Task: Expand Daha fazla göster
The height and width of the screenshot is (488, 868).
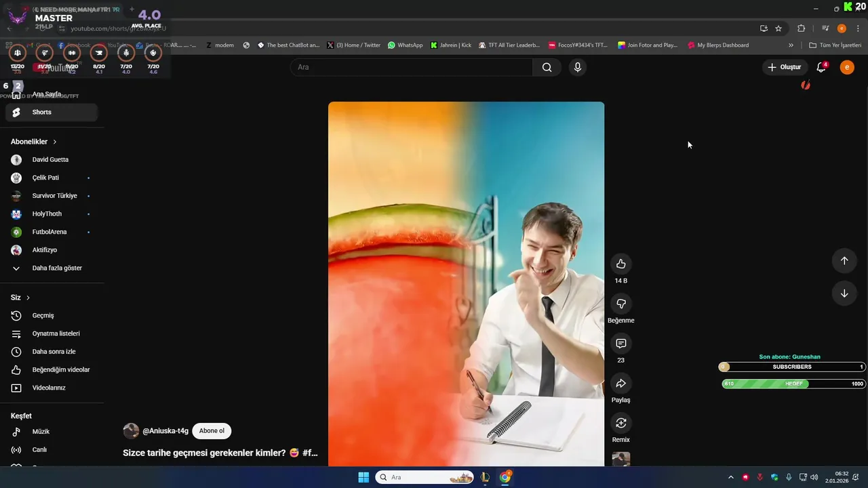Action: [52, 268]
